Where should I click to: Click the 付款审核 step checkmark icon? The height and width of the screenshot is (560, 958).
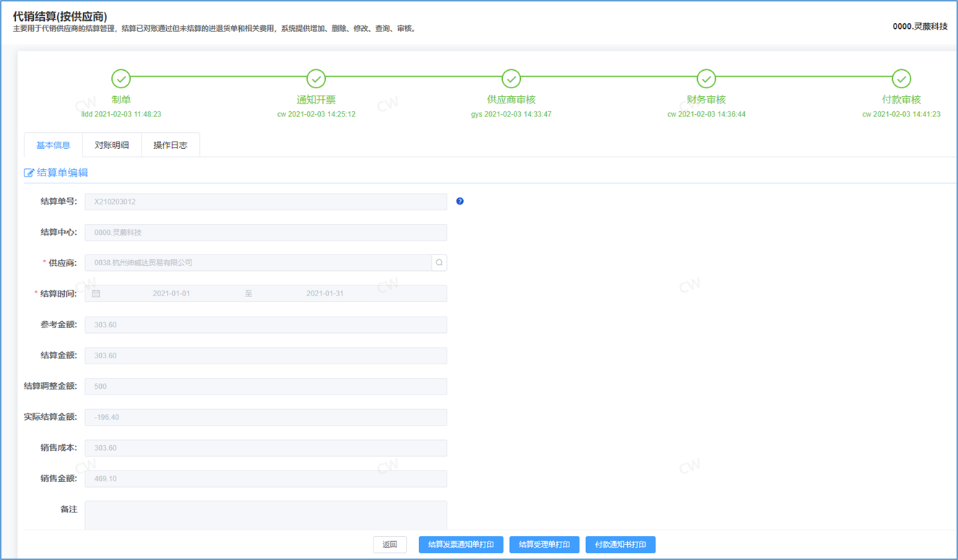pyautogui.click(x=902, y=79)
